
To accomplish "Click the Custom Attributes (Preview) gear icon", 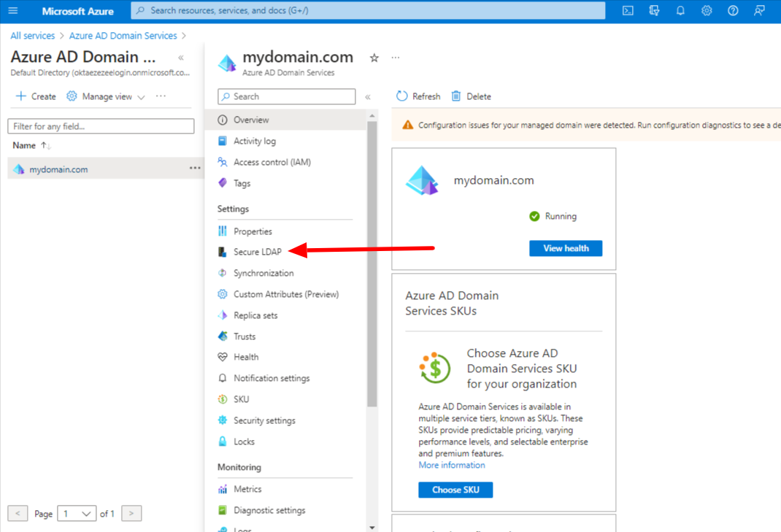I will pyautogui.click(x=223, y=294).
